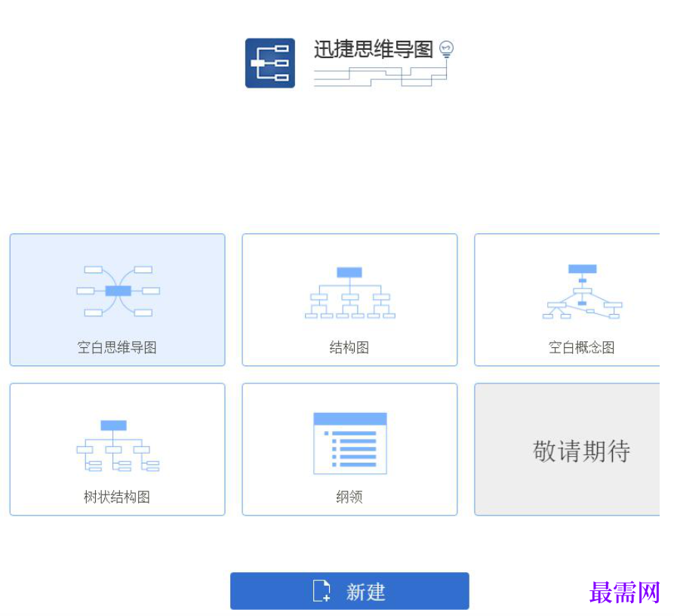Image resolution: width=674 pixels, height=616 pixels.
Task: Click the 迅捷思维导图 title text
Action: [373, 49]
